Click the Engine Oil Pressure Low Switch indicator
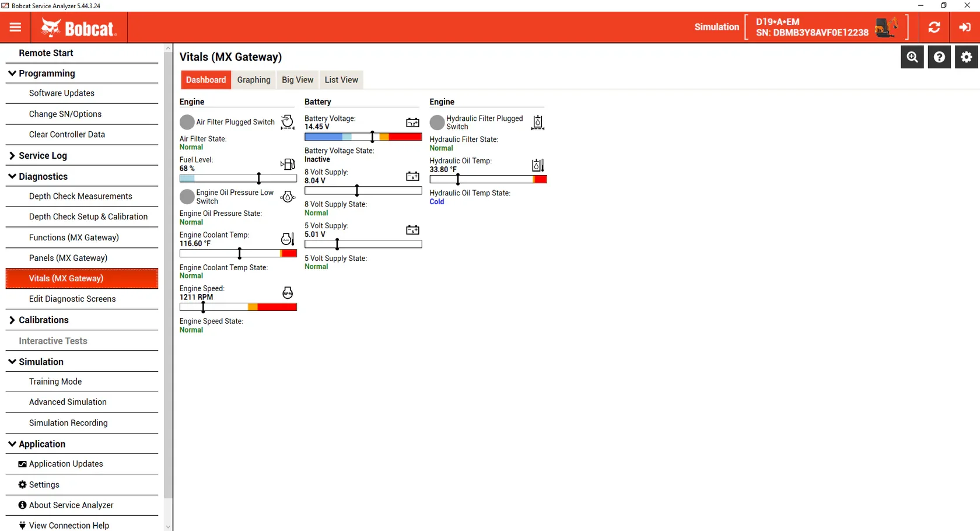The image size is (980, 531). coord(187,197)
